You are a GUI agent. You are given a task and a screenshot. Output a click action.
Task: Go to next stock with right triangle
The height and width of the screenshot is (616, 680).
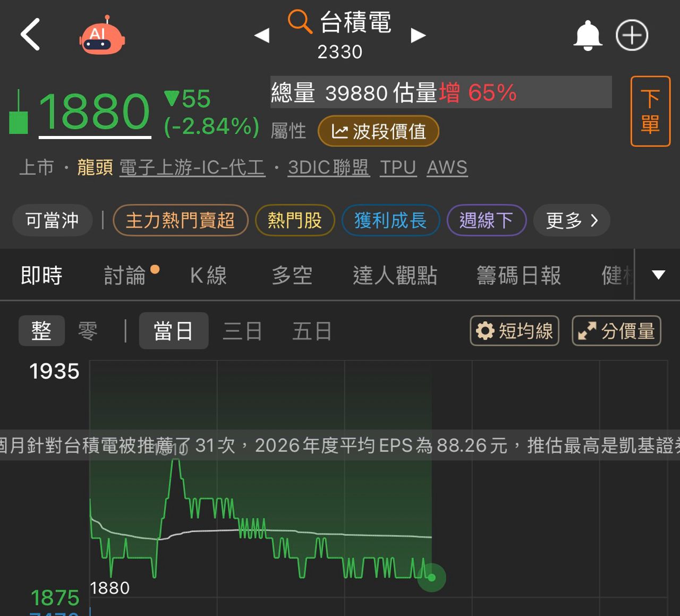418,36
